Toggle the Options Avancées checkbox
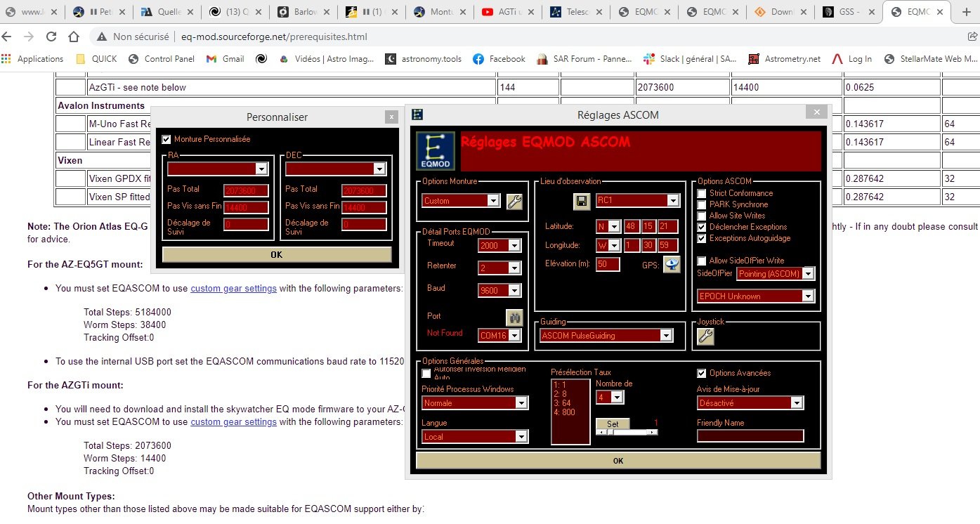 pyautogui.click(x=701, y=373)
